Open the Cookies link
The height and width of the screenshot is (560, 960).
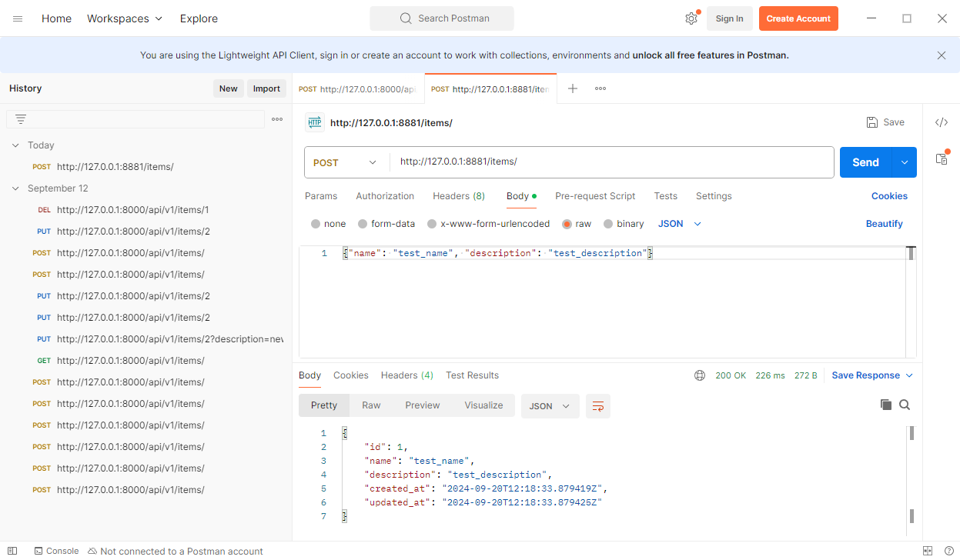point(889,196)
